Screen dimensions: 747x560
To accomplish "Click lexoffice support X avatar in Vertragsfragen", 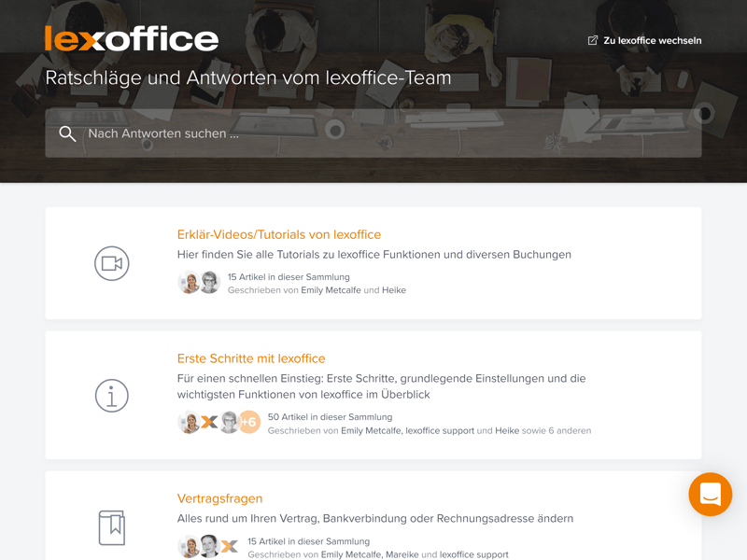I will point(229,546).
